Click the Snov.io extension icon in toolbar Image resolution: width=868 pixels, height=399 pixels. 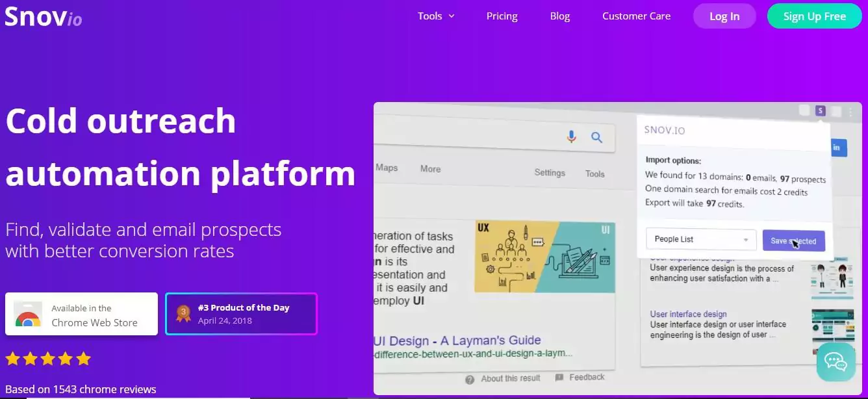coord(821,110)
